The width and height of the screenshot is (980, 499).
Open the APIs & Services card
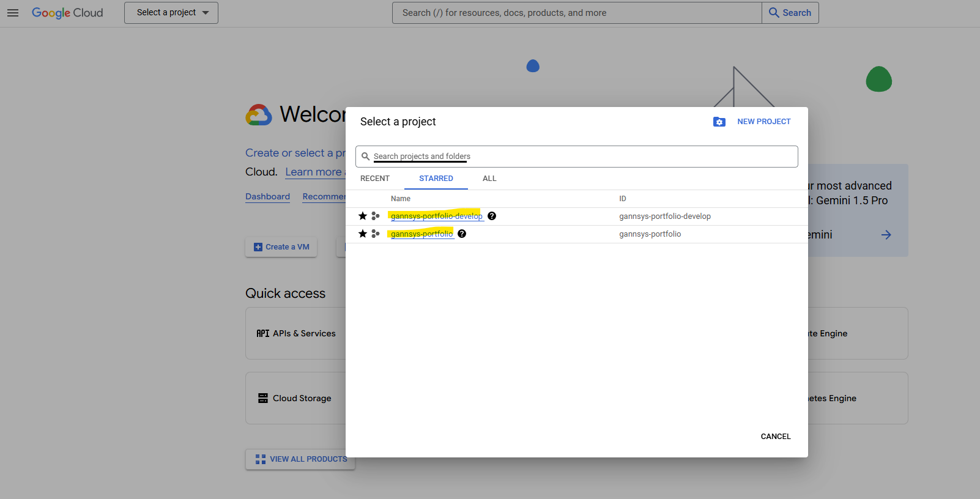(296, 333)
